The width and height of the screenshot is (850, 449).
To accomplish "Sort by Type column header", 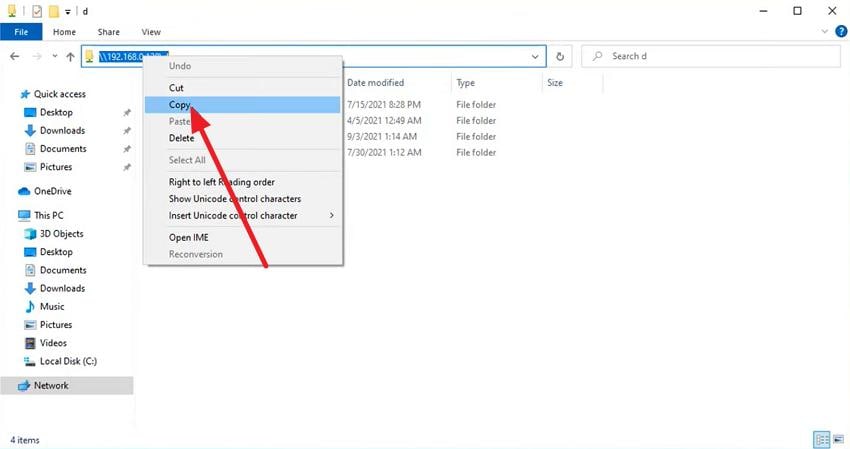I will click(466, 83).
